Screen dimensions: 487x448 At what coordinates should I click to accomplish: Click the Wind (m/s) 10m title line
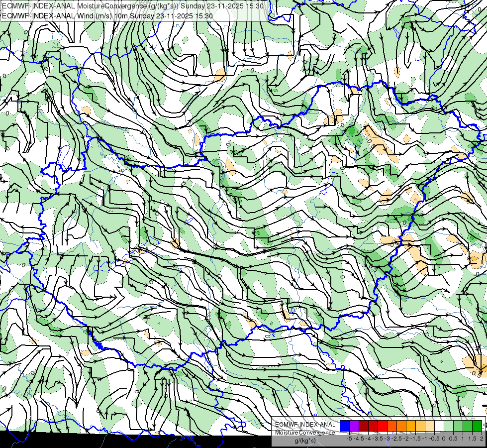pyautogui.click(x=107, y=15)
